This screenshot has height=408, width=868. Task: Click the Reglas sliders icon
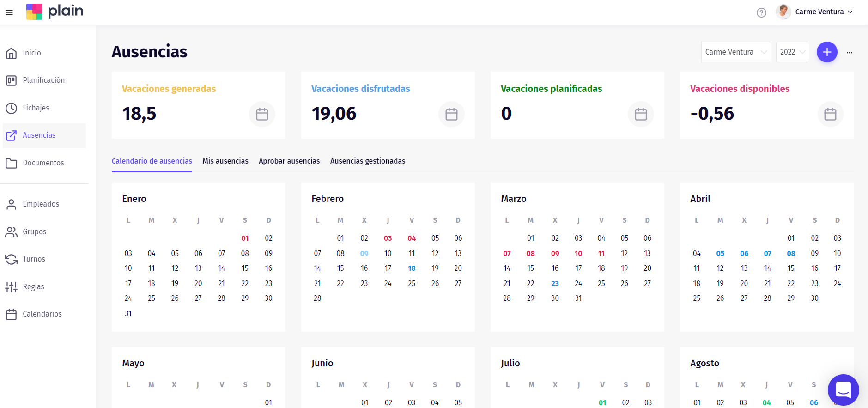click(12, 287)
